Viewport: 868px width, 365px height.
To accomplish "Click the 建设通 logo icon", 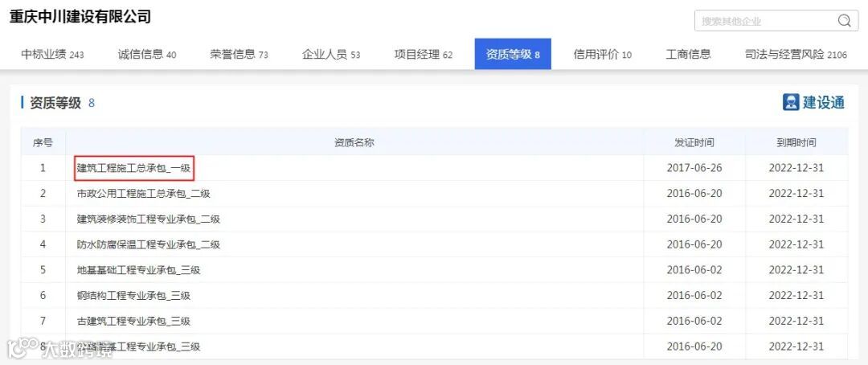I will [791, 102].
